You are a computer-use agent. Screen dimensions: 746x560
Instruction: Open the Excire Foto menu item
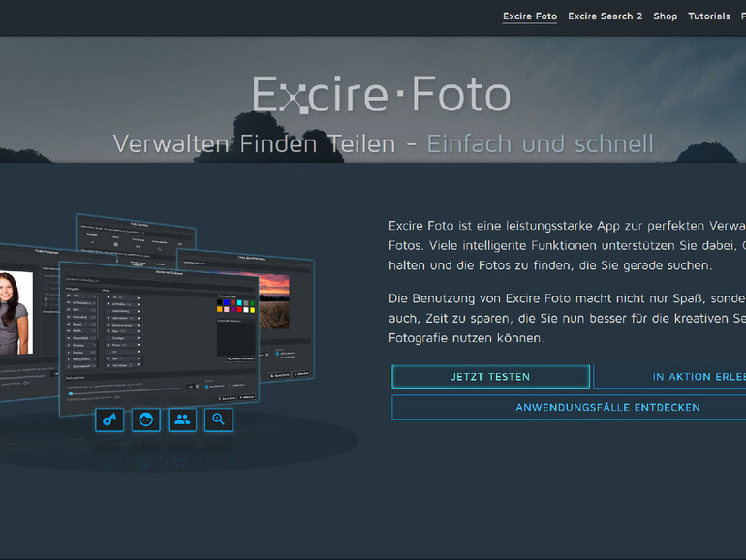coord(530,16)
